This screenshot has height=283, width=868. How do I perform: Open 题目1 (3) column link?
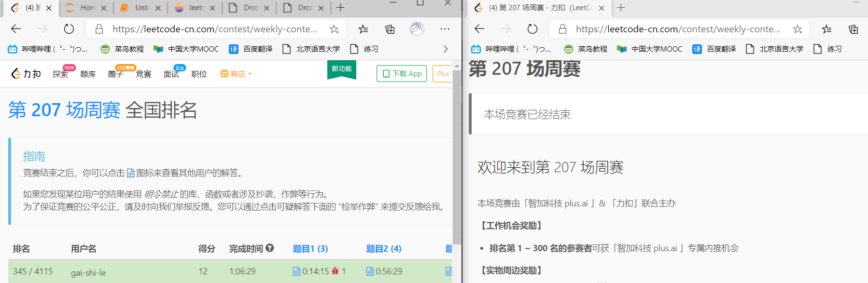click(310, 249)
